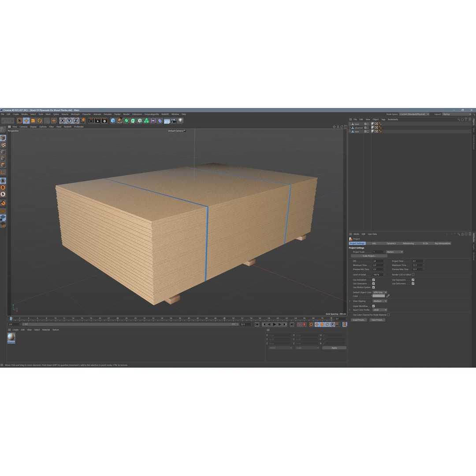Add a Light object
The width and height of the screenshot is (476, 476).
click(180, 120)
